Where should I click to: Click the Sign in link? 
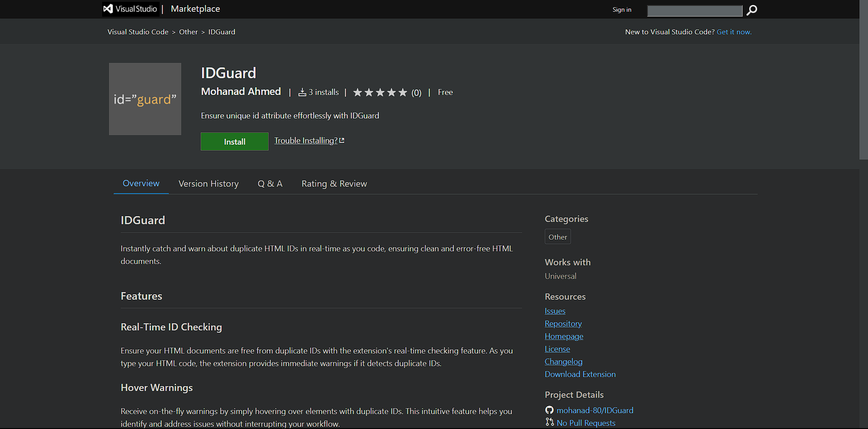coord(622,9)
